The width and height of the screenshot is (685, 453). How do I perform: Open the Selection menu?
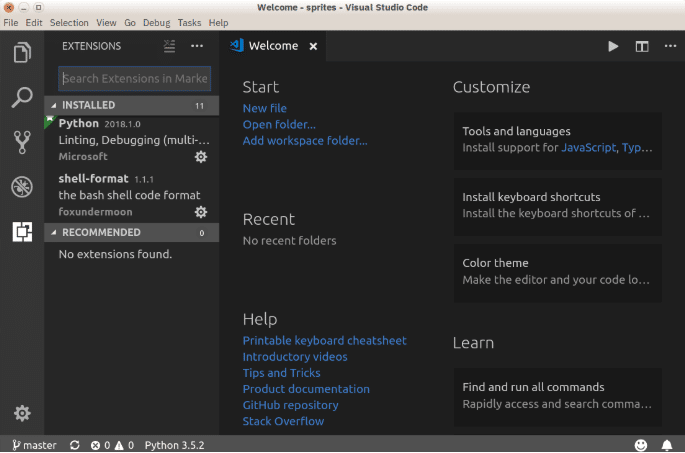pyautogui.click(x=69, y=23)
